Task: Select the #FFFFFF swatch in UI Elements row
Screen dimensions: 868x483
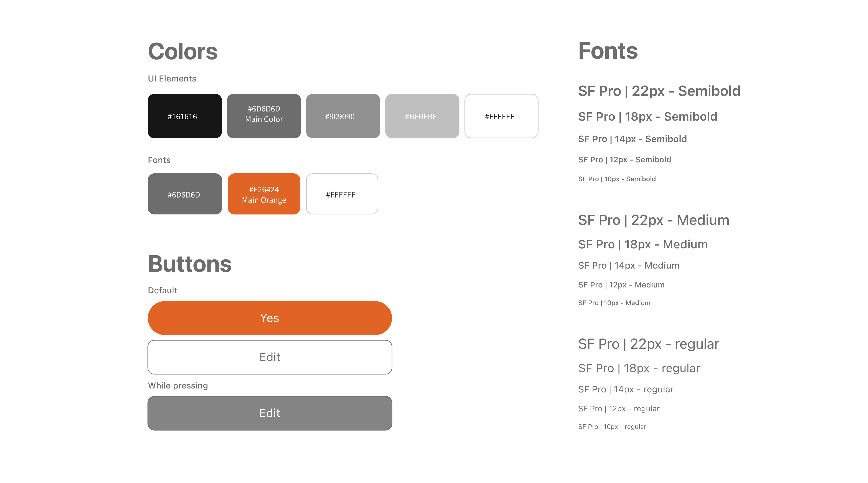Action: (501, 116)
